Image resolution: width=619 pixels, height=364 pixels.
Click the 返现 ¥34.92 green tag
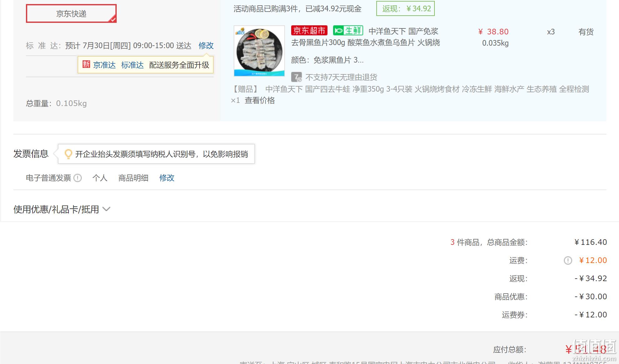click(405, 9)
